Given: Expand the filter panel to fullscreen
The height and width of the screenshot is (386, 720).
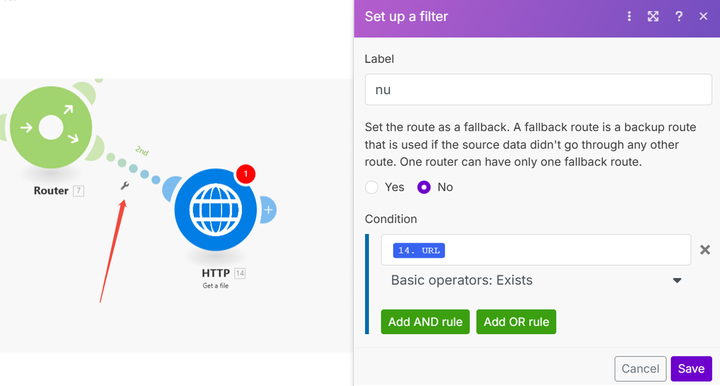Looking at the screenshot, I should pos(653,17).
